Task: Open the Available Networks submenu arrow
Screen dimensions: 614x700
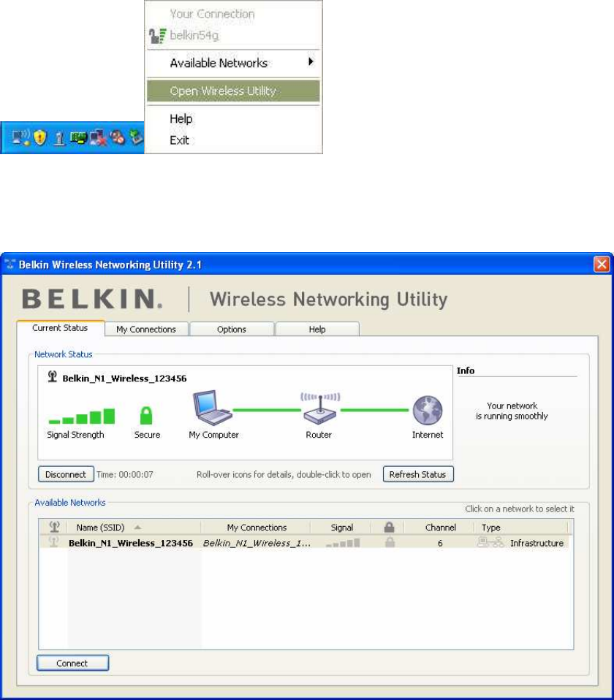Action: (311, 62)
